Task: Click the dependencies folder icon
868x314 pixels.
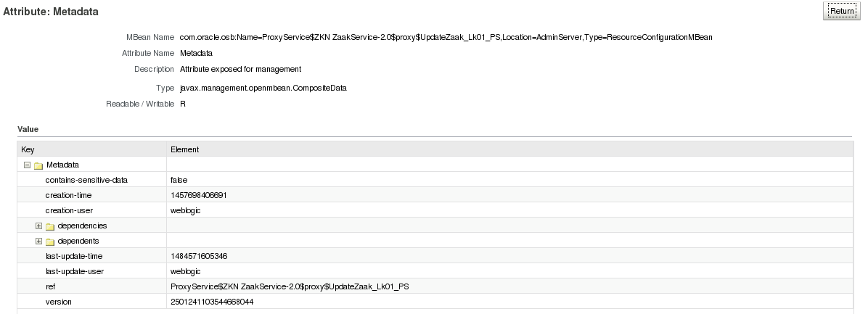Action: tap(50, 226)
